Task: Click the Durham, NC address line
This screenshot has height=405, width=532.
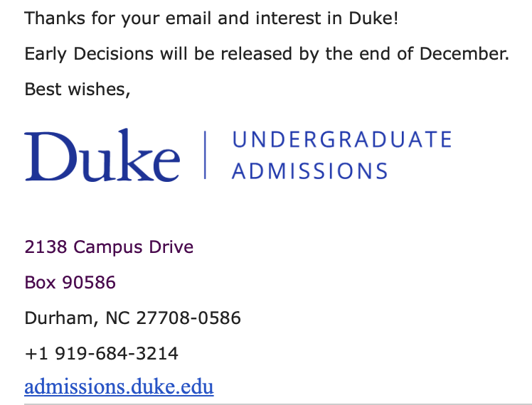Action: click(x=132, y=318)
